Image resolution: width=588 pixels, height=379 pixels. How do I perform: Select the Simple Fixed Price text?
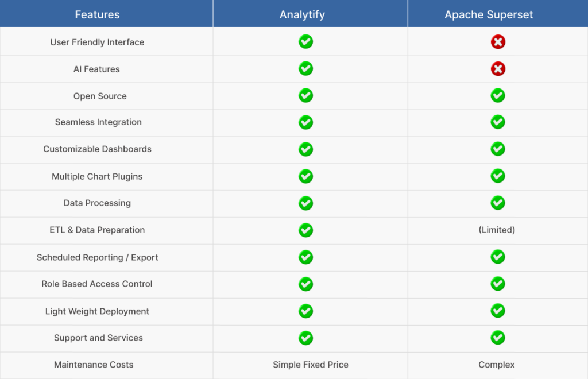pos(311,365)
